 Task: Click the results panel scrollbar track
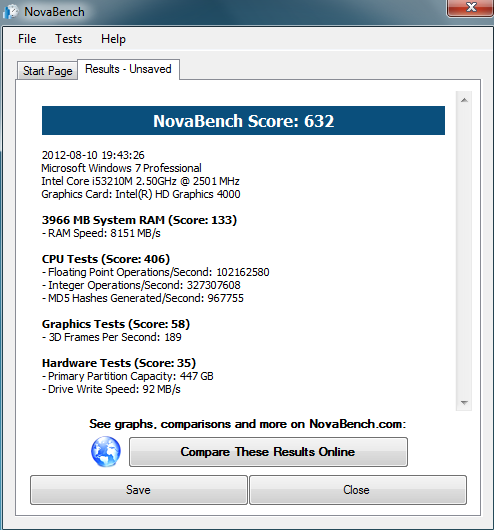[464, 251]
